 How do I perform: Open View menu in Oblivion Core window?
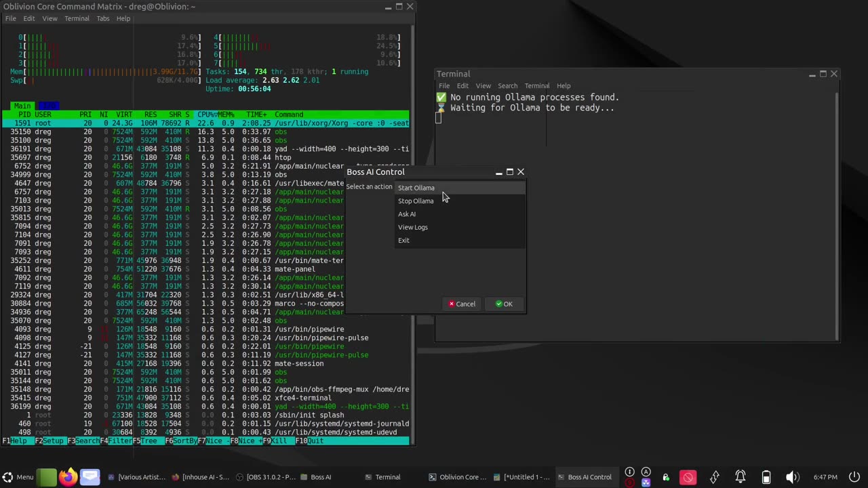point(50,18)
